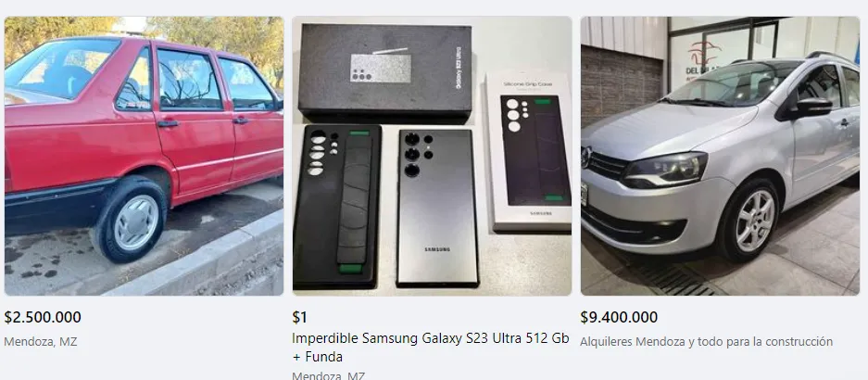Click the VW logo on the silver car grille
The height and width of the screenshot is (380, 868).
click(585, 157)
